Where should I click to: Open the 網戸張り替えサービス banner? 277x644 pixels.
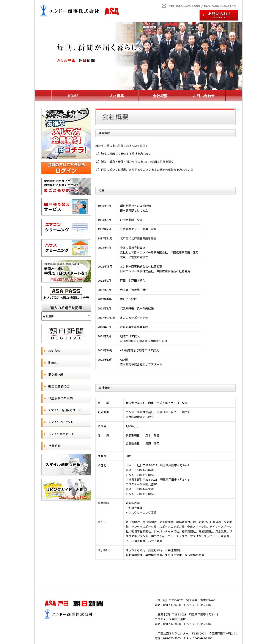pyautogui.click(x=66, y=207)
